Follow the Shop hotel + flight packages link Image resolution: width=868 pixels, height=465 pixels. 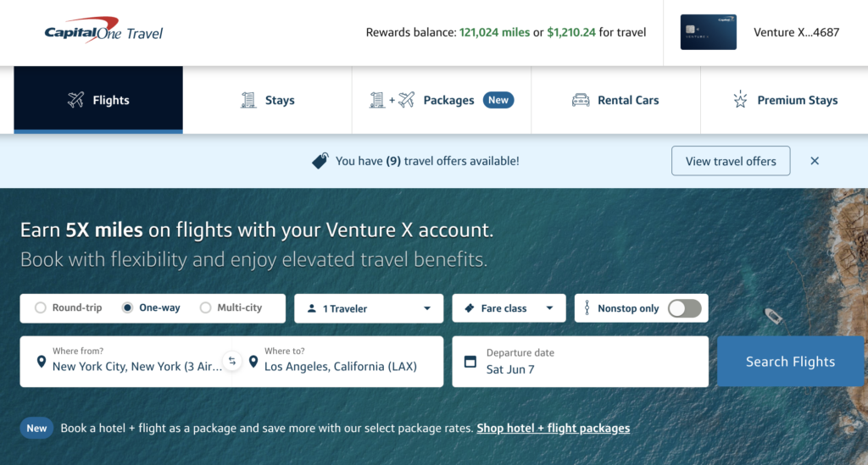(x=553, y=429)
